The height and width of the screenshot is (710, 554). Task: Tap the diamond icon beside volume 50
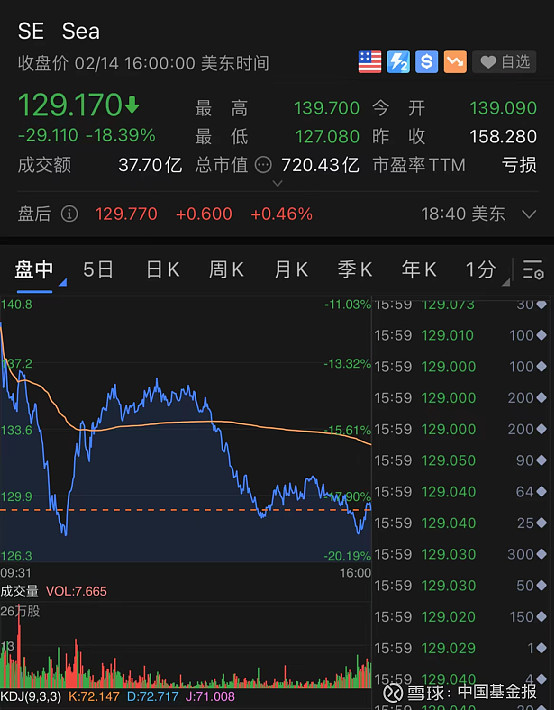[x=541, y=585]
